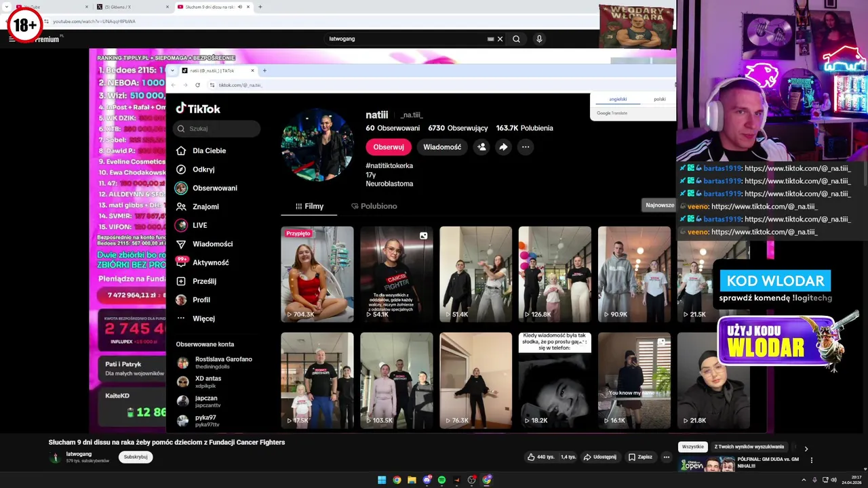The width and height of the screenshot is (868, 488).
Task: Click the TikTok Szukaj search field
Action: click(217, 129)
